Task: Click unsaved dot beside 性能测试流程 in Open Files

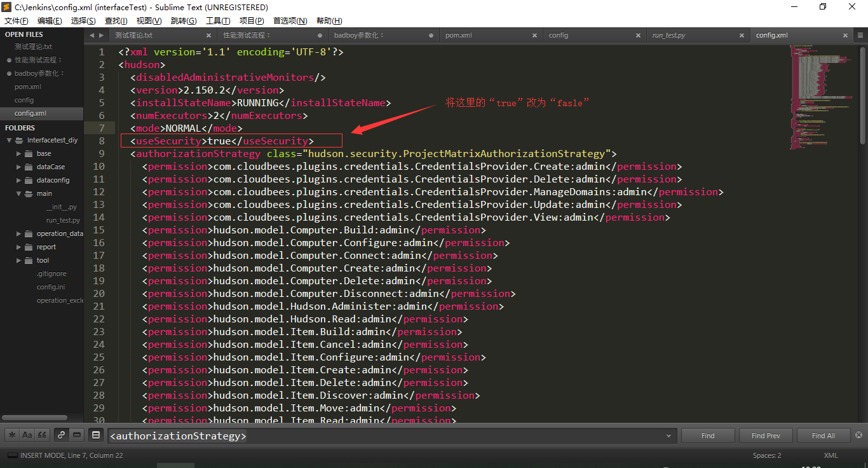Action: (9, 60)
